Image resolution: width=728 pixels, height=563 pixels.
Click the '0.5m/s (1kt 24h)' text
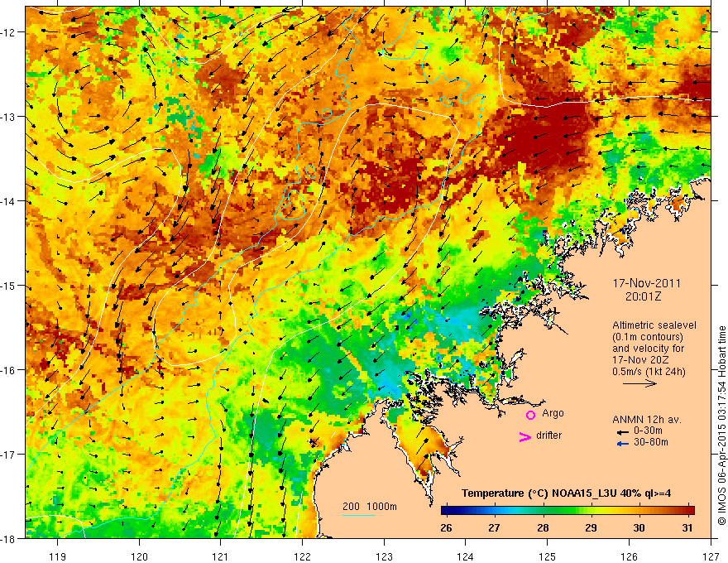click(x=649, y=372)
